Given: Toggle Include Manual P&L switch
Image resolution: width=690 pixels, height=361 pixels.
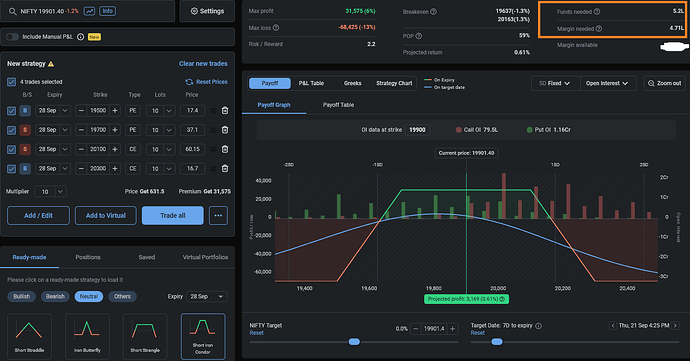Looking at the screenshot, I should pyautogui.click(x=12, y=37).
